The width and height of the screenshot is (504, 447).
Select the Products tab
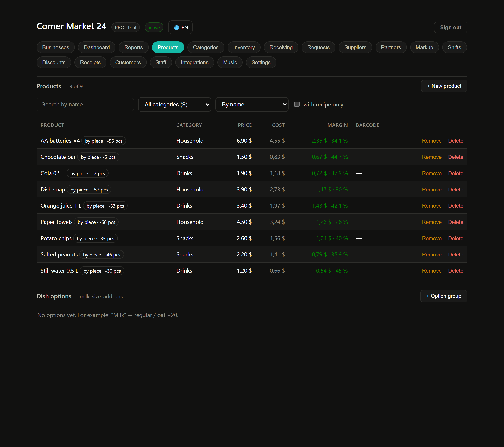point(168,47)
